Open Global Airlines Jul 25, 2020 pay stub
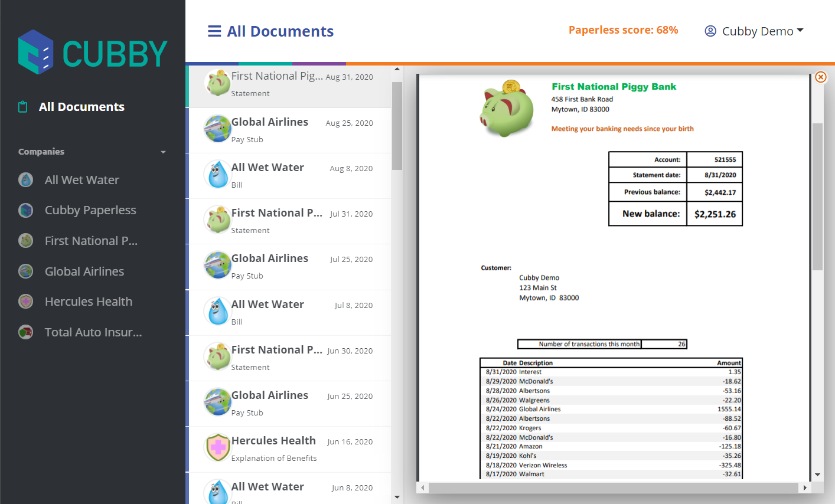Viewport: 835px width, 504px height. pyautogui.click(x=289, y=267)
